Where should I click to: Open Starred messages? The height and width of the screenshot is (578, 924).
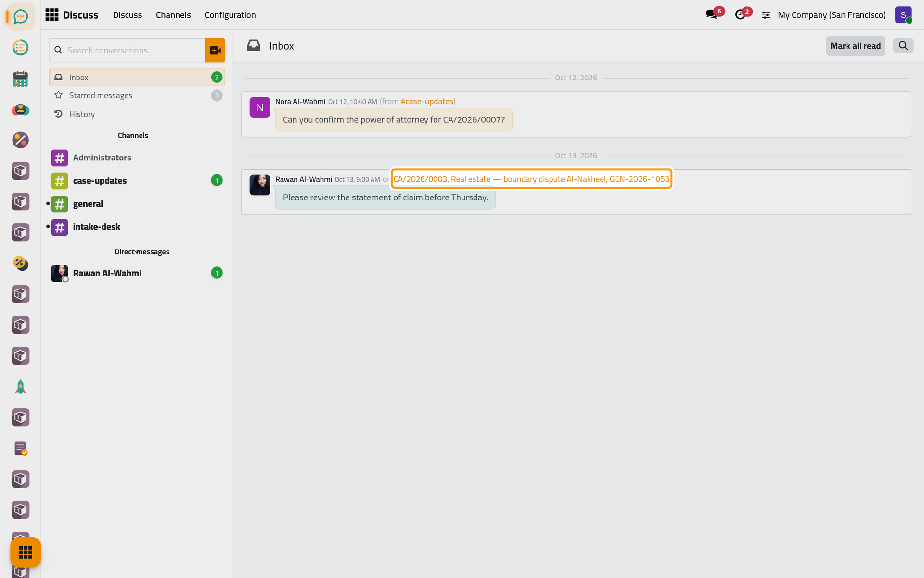[137, 95]
